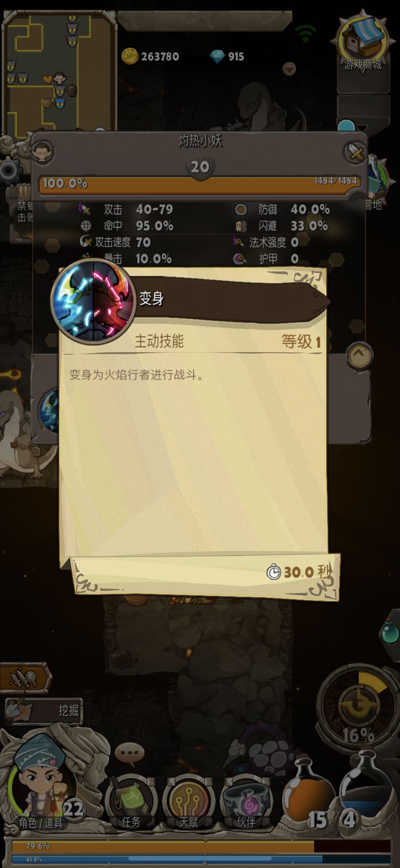Viewport: 400px width, 868px height.
Task: Open the 天赋 talent icon
Action: click(188, 801)
